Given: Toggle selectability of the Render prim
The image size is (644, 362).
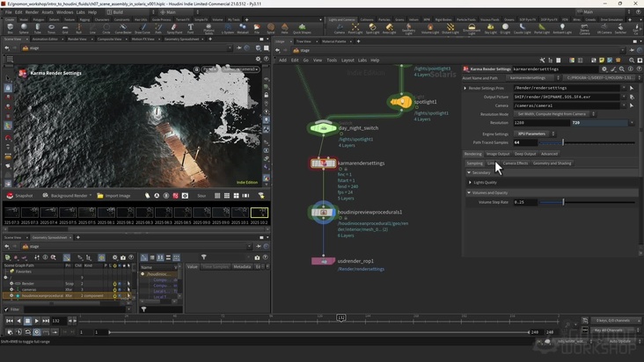Looking at the screenshot, I should tap(128, 283).
